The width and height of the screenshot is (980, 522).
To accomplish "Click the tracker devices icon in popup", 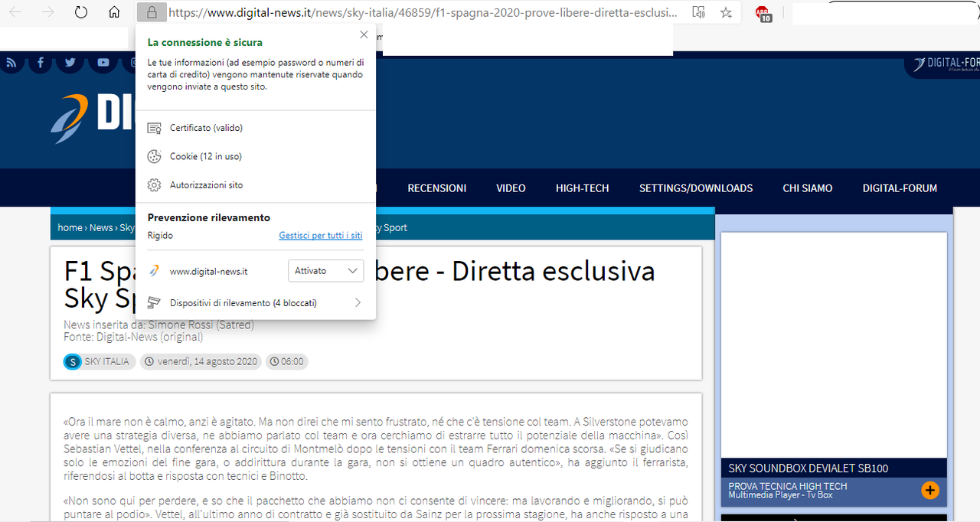I will [x=154, y=303].
